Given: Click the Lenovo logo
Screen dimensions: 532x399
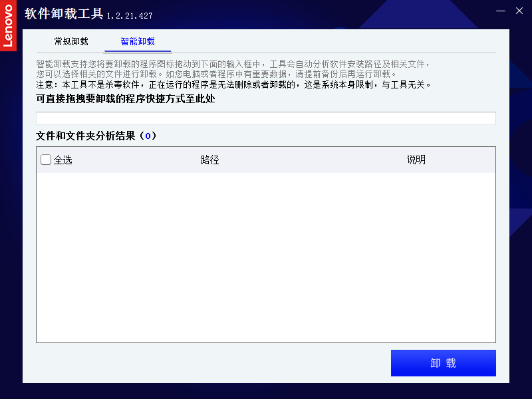Looking at the screenshot, I should click(8, 26).
